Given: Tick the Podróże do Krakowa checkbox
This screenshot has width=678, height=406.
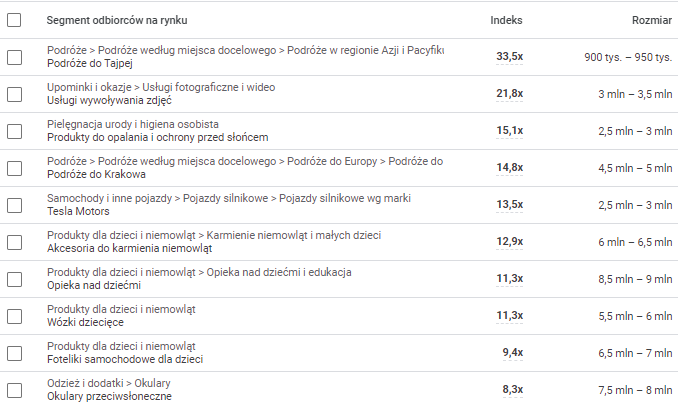Looking at the screenshot, I should point(14,168).
